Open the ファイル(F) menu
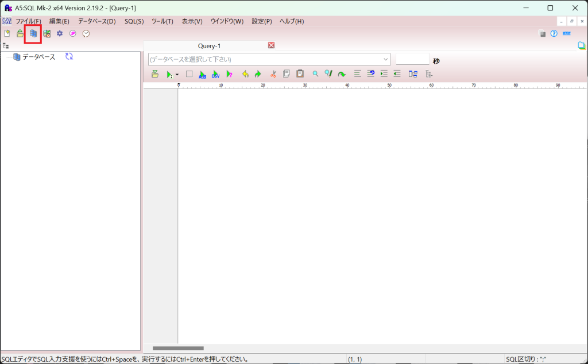This screenshot has height=364, width=588. (x=28, y=21)
